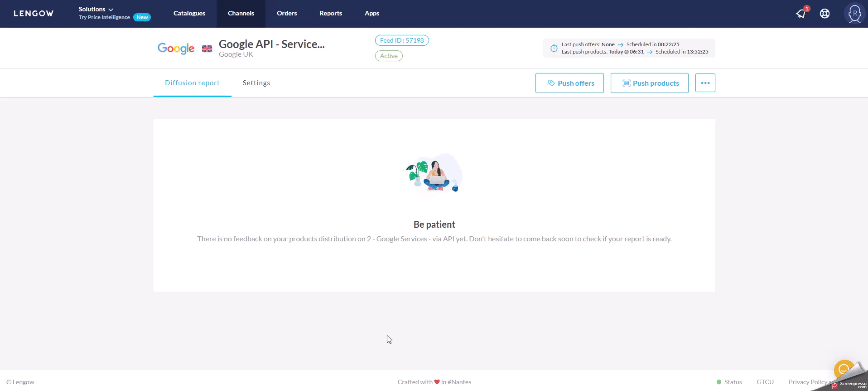Open the orange chat support bubble

(844, 369)
